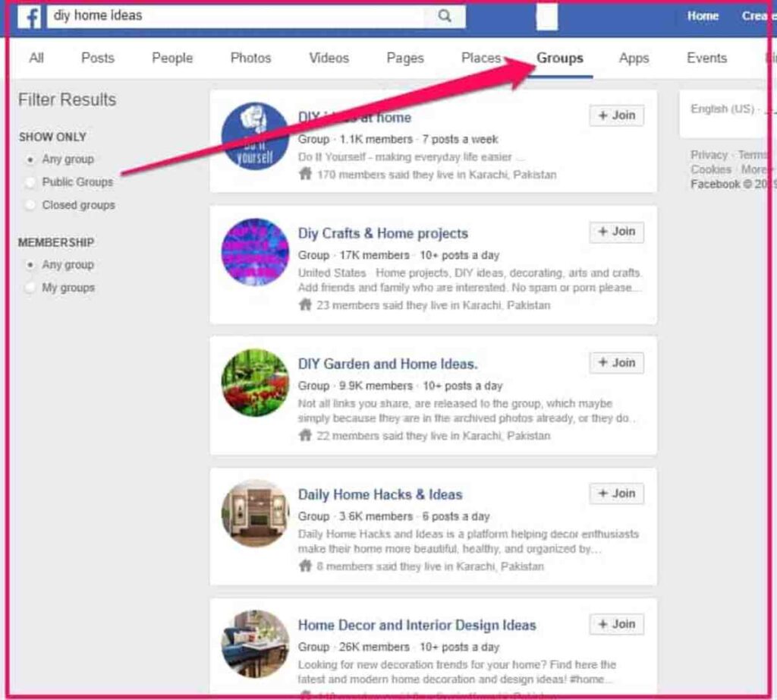Switch to the Places tab

click(x=481, y=58)
